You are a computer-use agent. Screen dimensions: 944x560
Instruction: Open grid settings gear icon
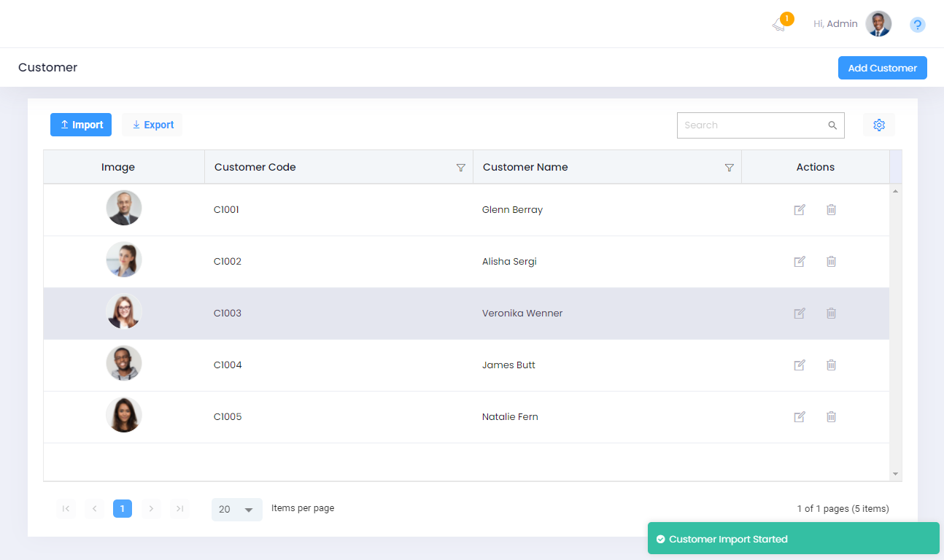point(878,125)
